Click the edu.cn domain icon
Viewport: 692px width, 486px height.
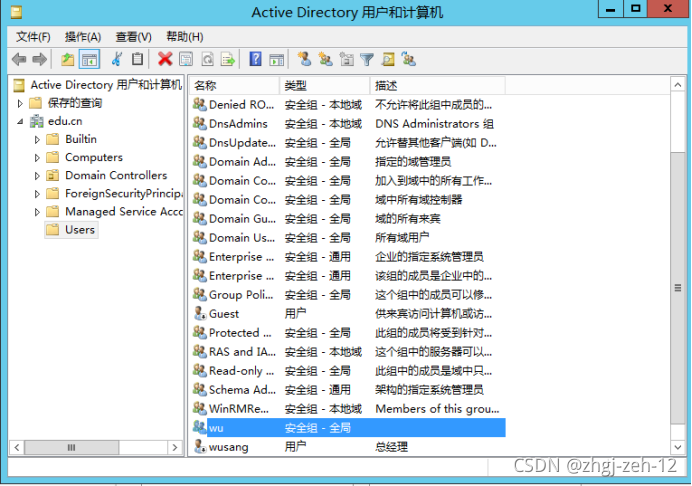(x=37, y=121)
